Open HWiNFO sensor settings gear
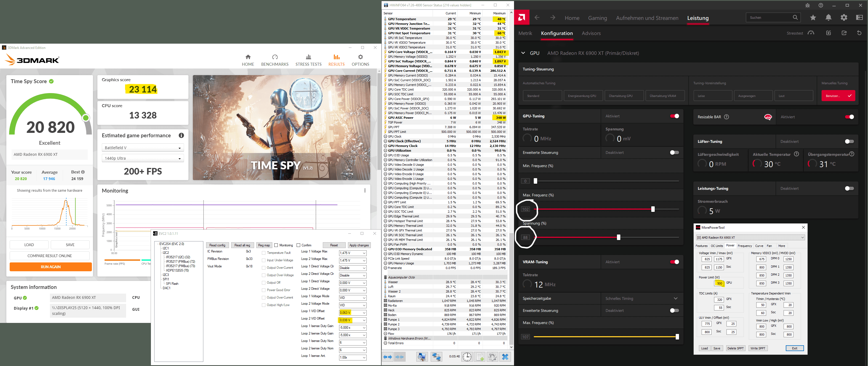Screen dimensions: 868x366 tap(492, 357)
